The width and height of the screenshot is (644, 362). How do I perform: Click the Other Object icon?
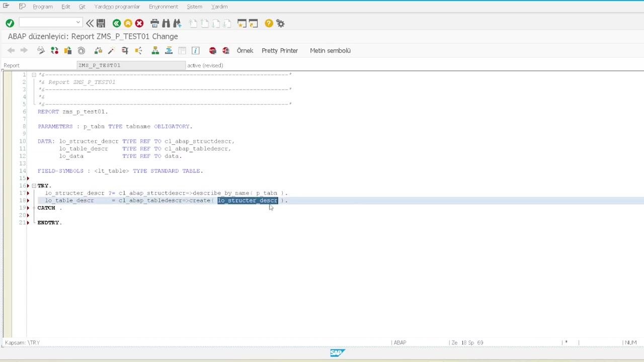click(x=67, y=50)
